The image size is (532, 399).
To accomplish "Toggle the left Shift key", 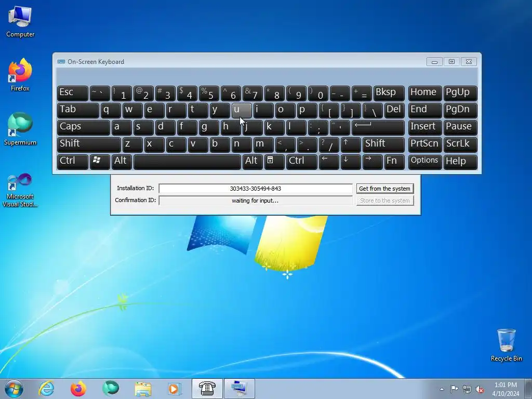I will tap(89, 145).
